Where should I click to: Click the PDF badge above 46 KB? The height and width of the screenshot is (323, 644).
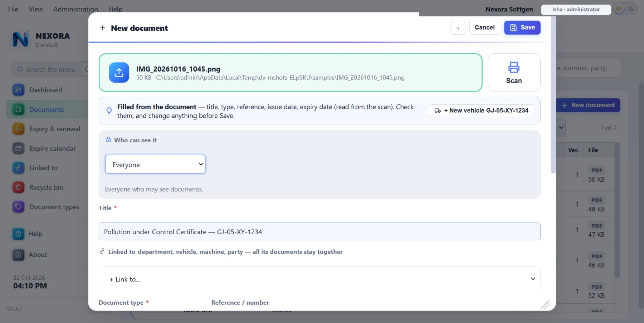(596, 256)
